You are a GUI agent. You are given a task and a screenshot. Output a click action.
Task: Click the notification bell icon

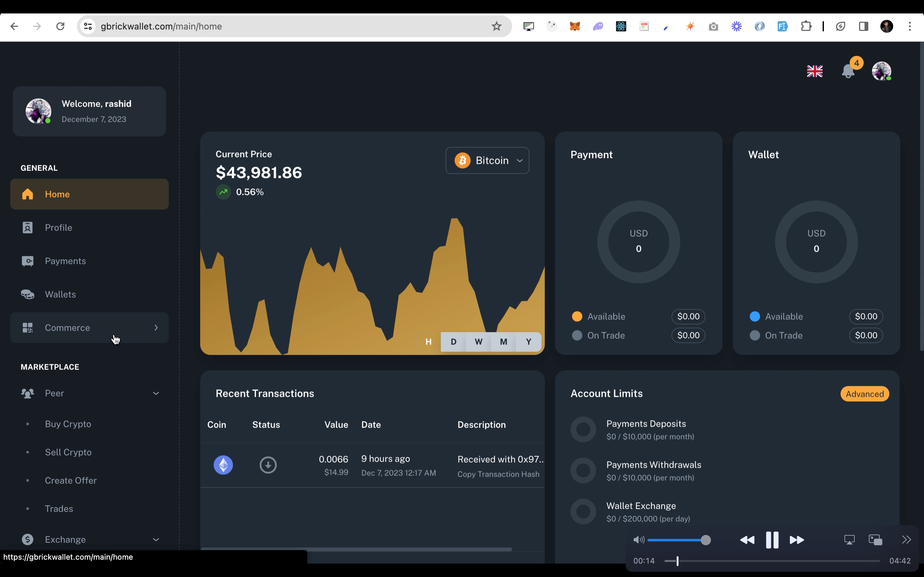[848, 71]
